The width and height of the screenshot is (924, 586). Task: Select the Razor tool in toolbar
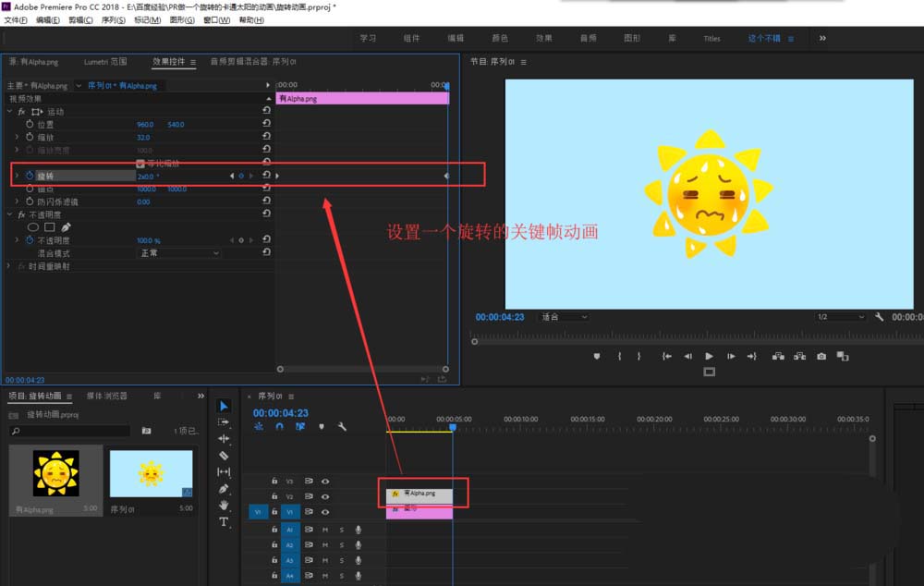pos(224,455)
